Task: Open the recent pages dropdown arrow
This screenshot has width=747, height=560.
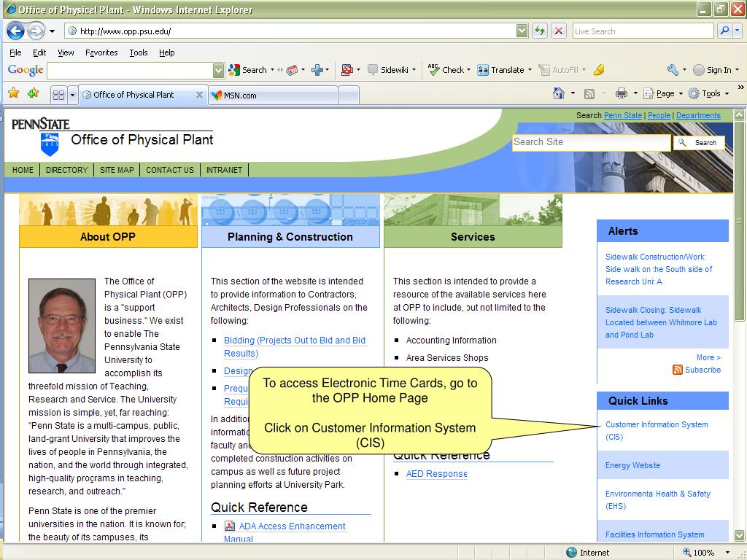Action: click(x=52, y=31)
